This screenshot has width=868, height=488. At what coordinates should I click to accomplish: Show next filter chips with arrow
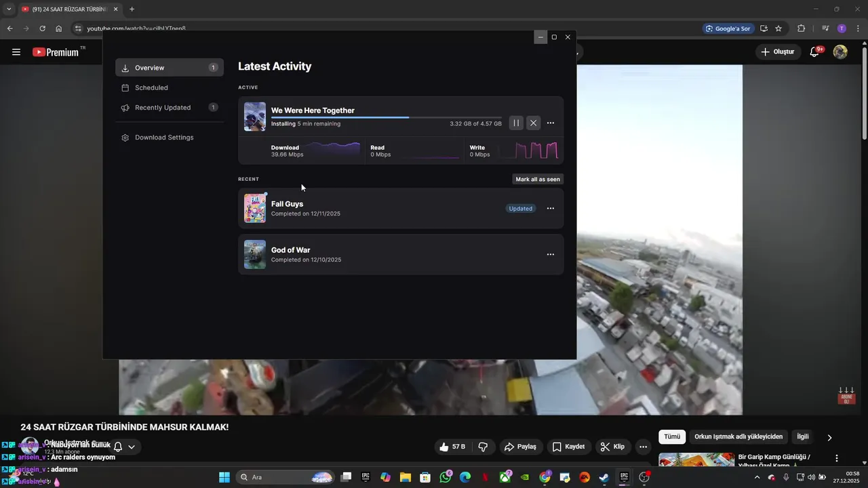[x=829, y=438]
